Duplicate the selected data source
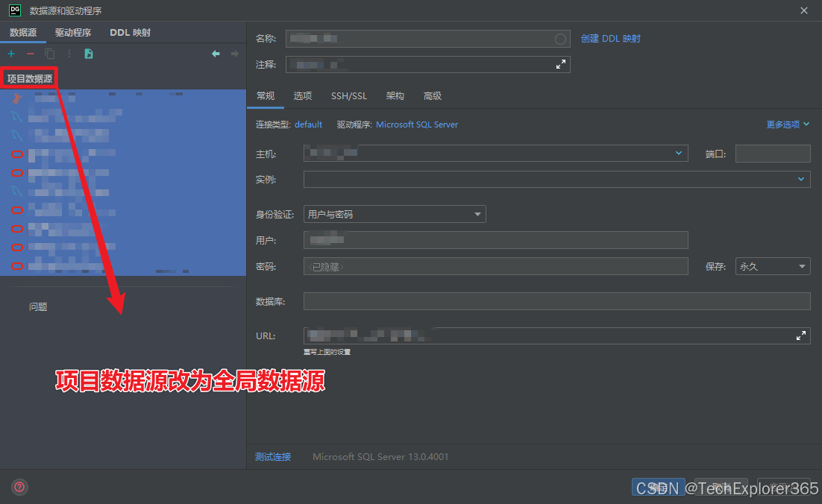The image size is (822, 504). coord(50,54)
